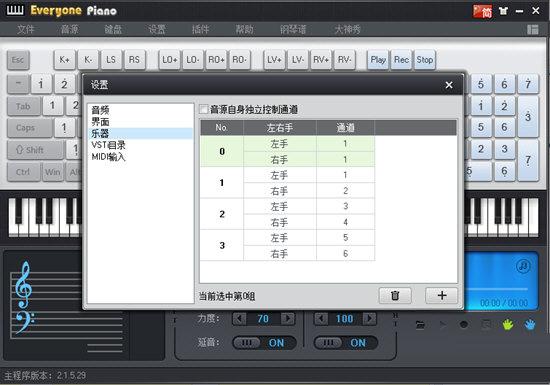Click the RV- velocity button
The width and height of the screenshot is (550, 385).
344,60
